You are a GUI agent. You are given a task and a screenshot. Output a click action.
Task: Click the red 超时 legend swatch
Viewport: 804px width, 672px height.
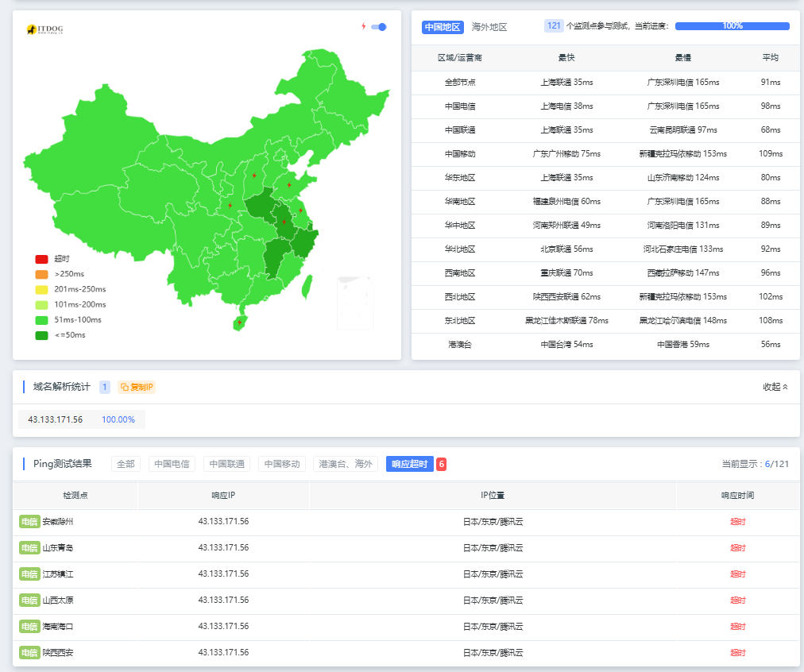click(x=41, y=259)
